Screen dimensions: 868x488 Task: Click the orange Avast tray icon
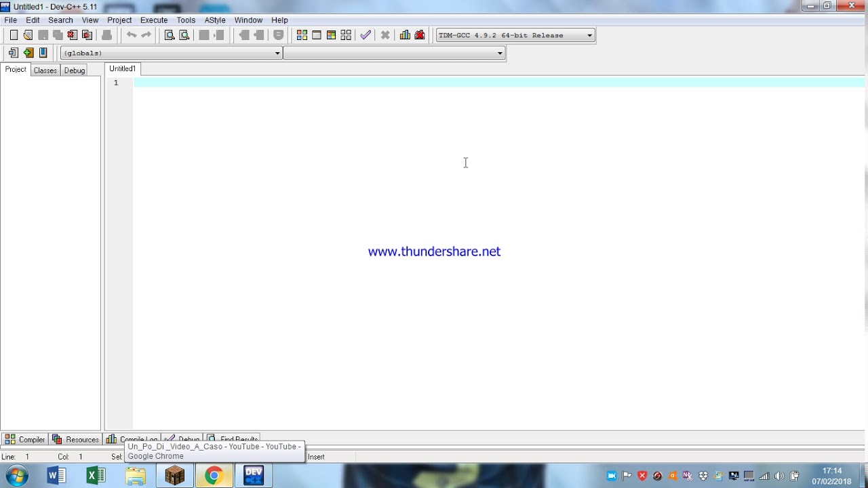click(x=673, y=476)
